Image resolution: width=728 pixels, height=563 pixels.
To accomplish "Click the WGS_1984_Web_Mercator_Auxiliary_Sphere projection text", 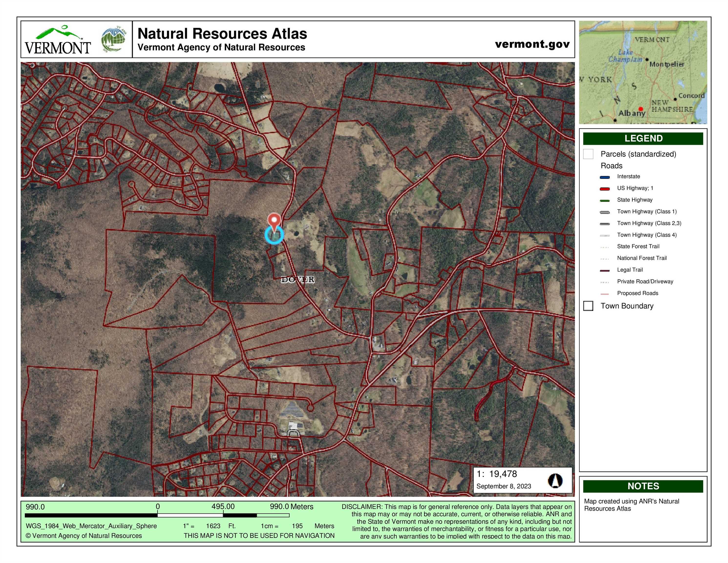I will (x=91, y=526).
